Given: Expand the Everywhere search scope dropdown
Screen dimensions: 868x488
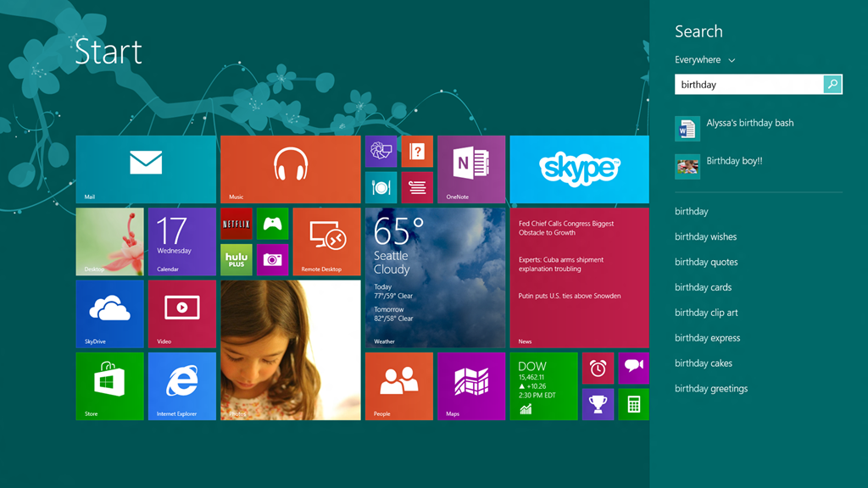Looking at the screenshot, I should click(x=704, y=60).
